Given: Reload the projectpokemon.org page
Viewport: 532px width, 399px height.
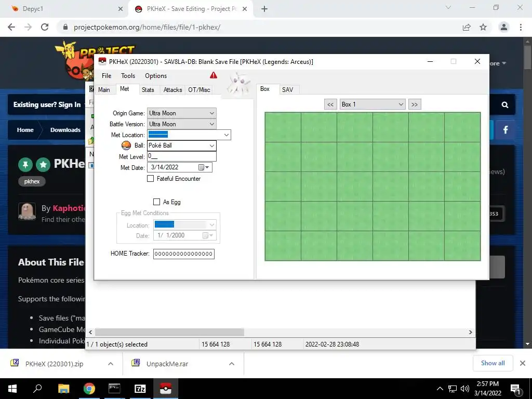Looking at the screenshot, I should 45,27.
